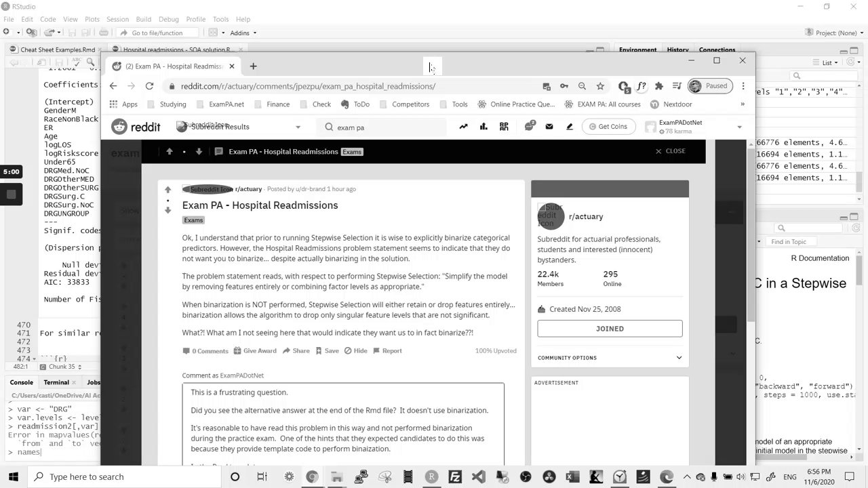The width and height of the screenshot is (868, 488).
Task: Open reddit Popular trending arrow icon
Action: coord(463,126)
